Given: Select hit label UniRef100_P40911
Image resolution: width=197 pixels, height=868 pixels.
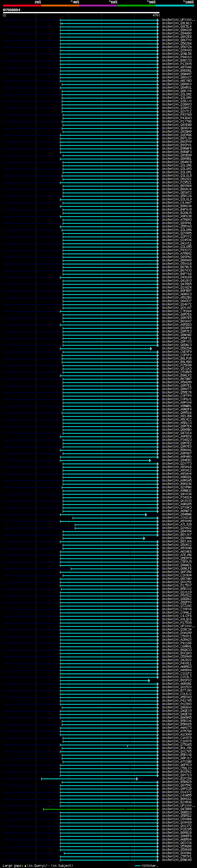Looking at the screenshot, I should 176,664.
